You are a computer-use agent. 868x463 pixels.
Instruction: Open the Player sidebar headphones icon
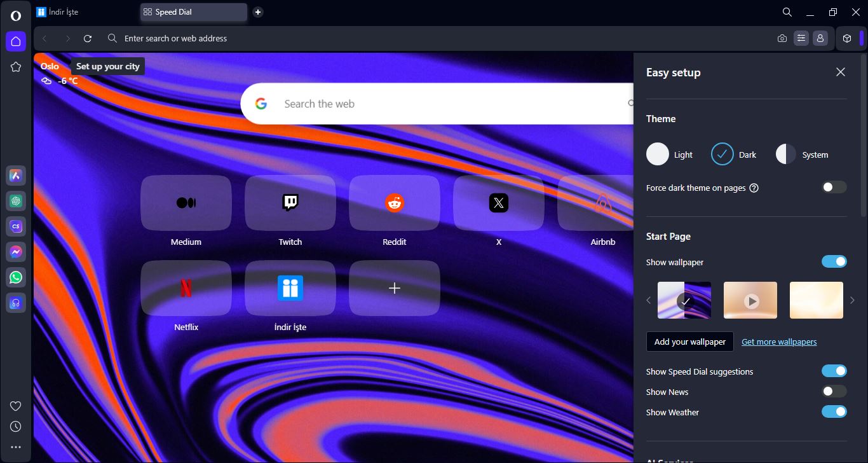16,303
